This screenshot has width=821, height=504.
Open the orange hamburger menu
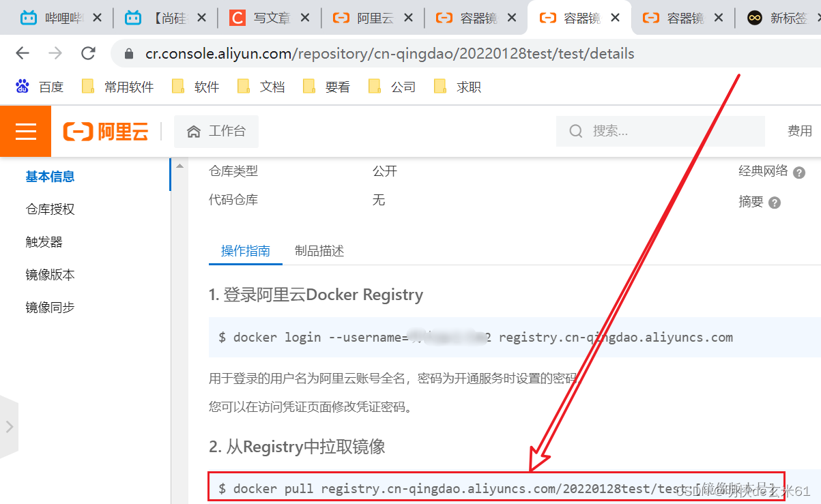point(25,131)
